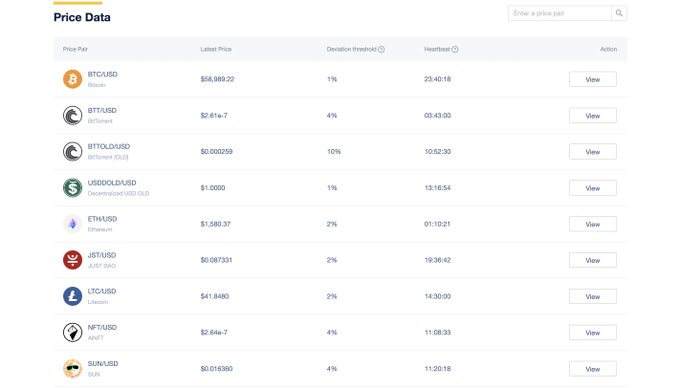Click the SUN/USD sunglasses icon
The image size is (679, 388).
tap(72, 369)
